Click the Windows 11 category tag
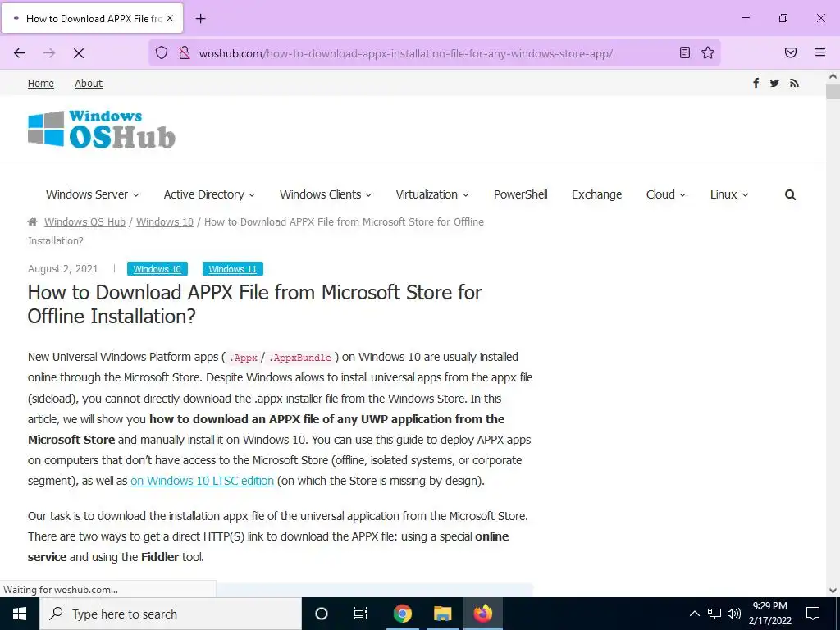Screen dimensions: 840x630 click(x=232, y=269)
